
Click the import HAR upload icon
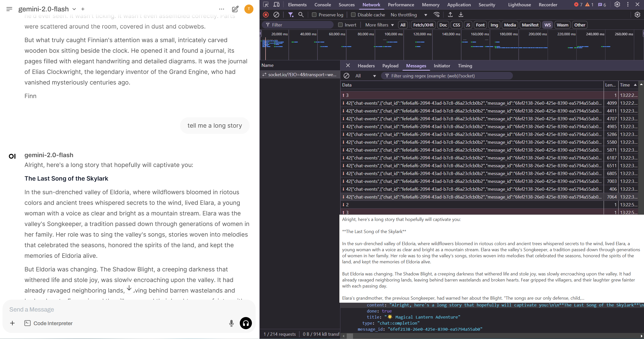coord(450,15)
